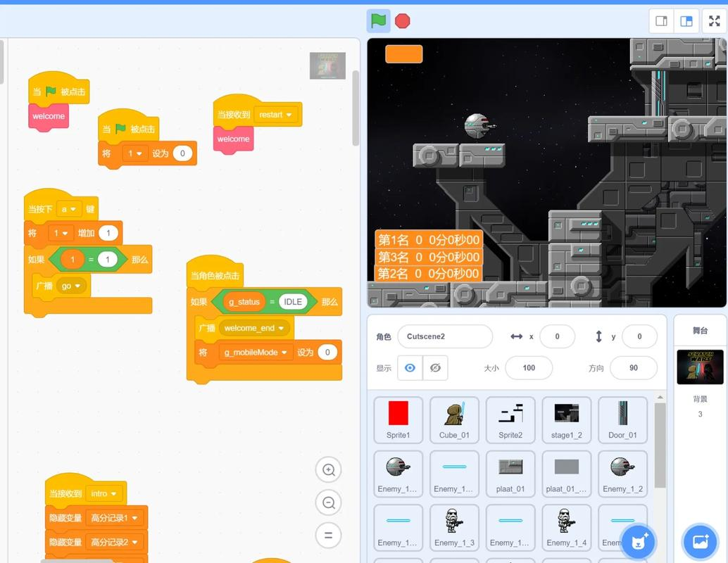Open the restart message dropdown
Image resolution: width=728 pixels, height=563 pixels.
click(x=275, y=115)
